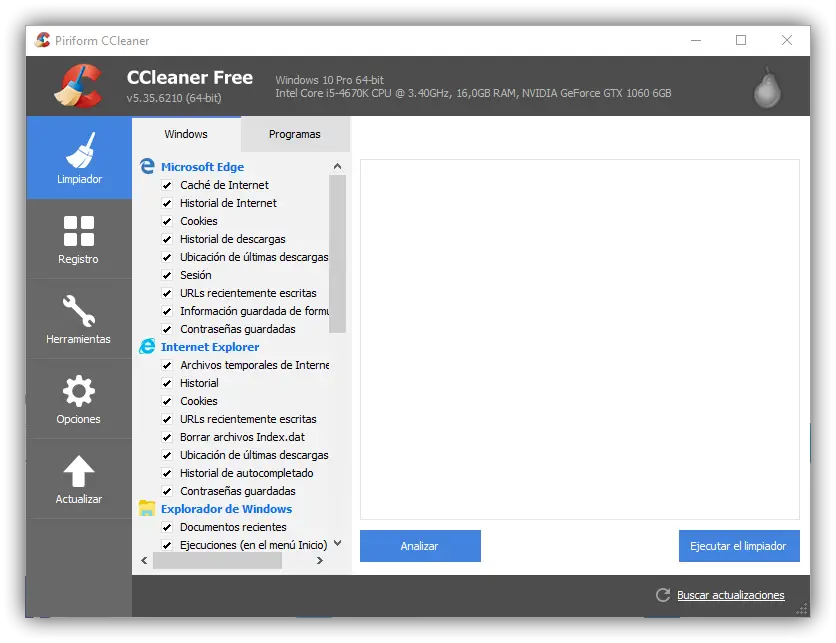The image size is (836, 643).
Task: Click the CCleaner Free title text
Action: (x=190, y=77)
